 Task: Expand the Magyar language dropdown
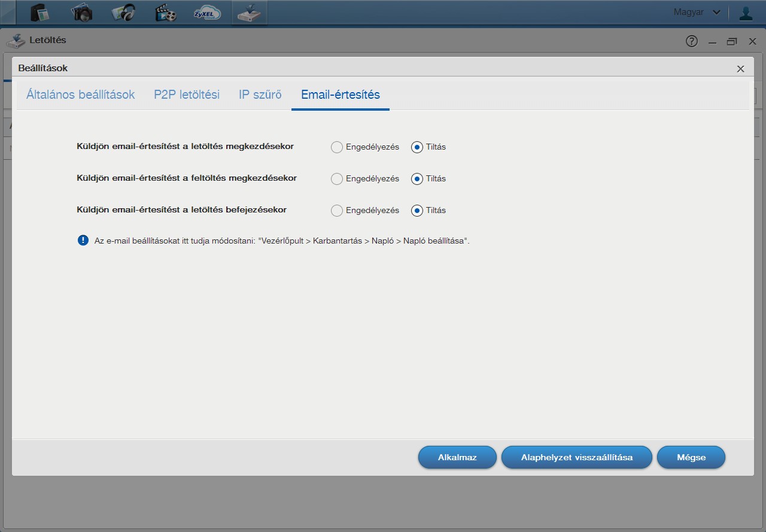[x=697, y=12]
